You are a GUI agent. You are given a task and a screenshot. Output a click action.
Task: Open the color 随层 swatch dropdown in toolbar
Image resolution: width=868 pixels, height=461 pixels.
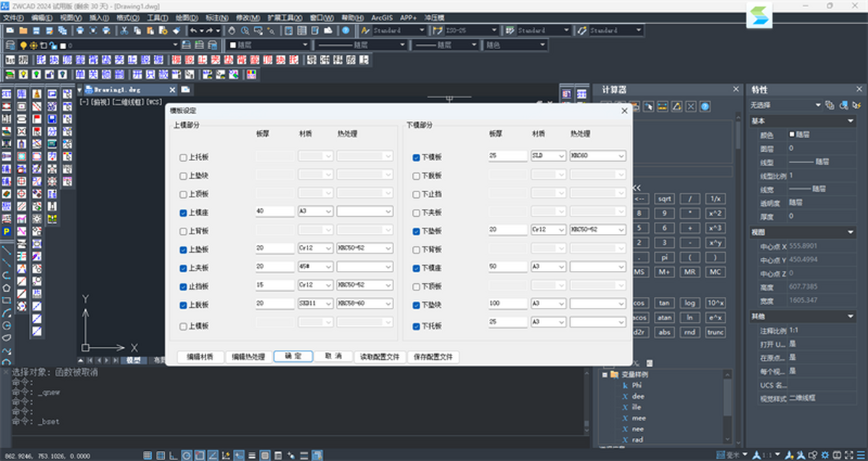click(x=268, y=45)
